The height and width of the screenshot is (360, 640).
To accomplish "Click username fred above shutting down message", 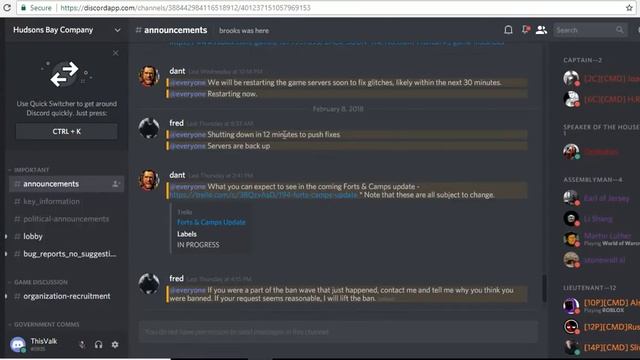I will pyautogui.click(x=176, y=123).
